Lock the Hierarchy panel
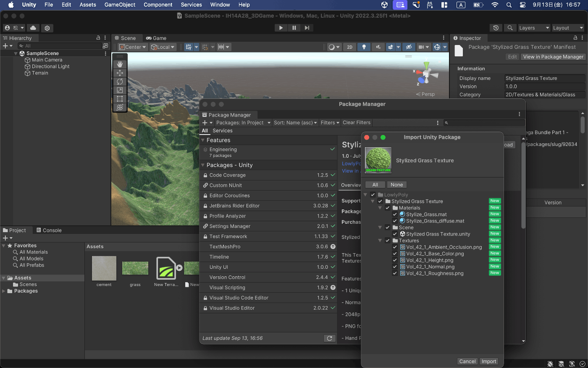 (98, 38)
